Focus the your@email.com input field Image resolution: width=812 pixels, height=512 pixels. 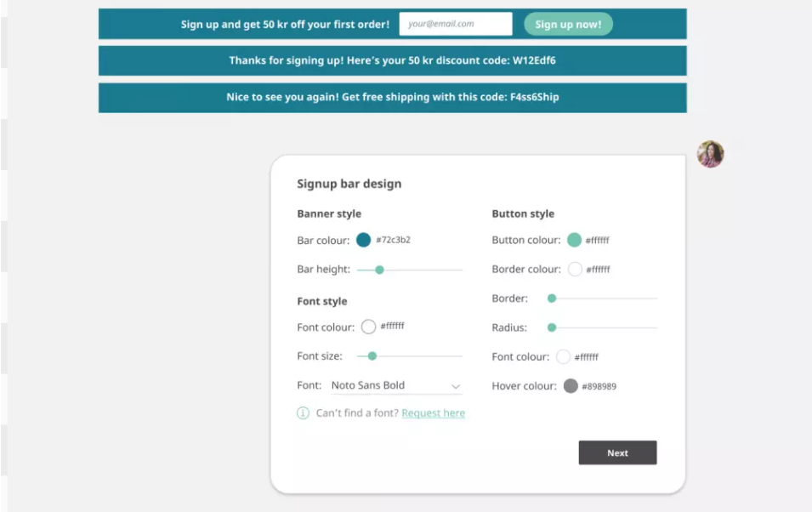pos(456,24)
